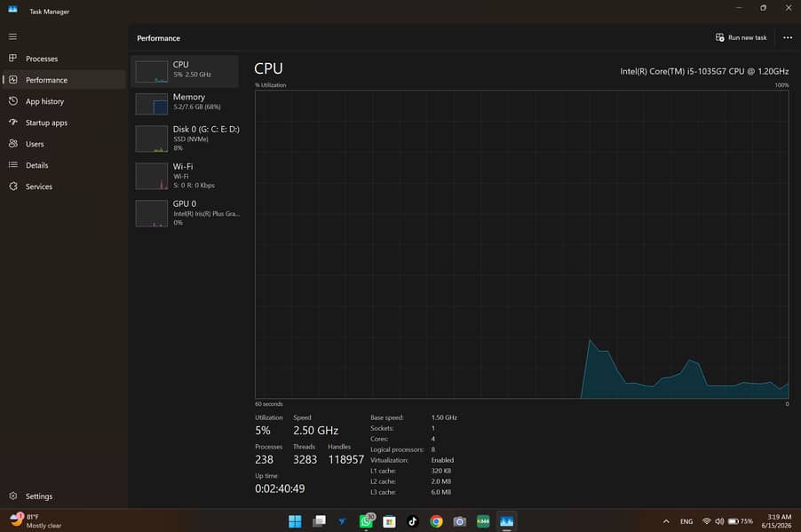801x532 pixels.
Task: Open the three-dot more options menu
Action: [788, 37]
